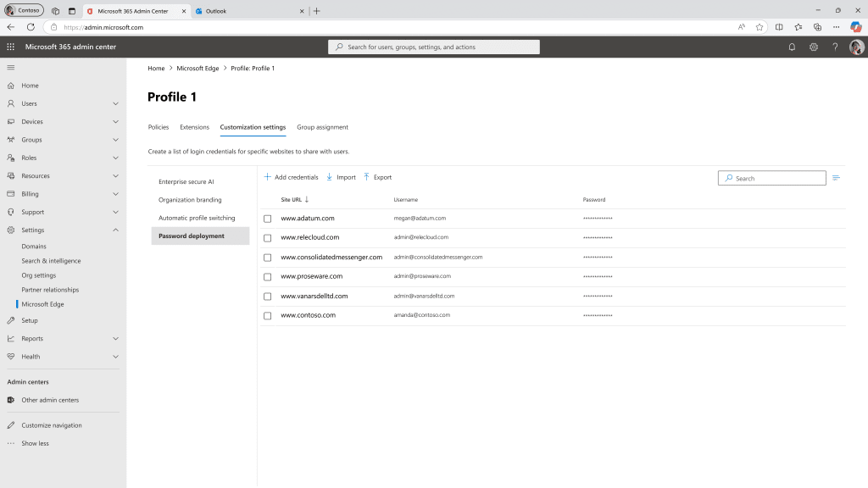The width and height of the screenshot is (868, 488).
Task: Expand the Reports navigation chevron
Action: pyautogui.click(x=115, y=339)
